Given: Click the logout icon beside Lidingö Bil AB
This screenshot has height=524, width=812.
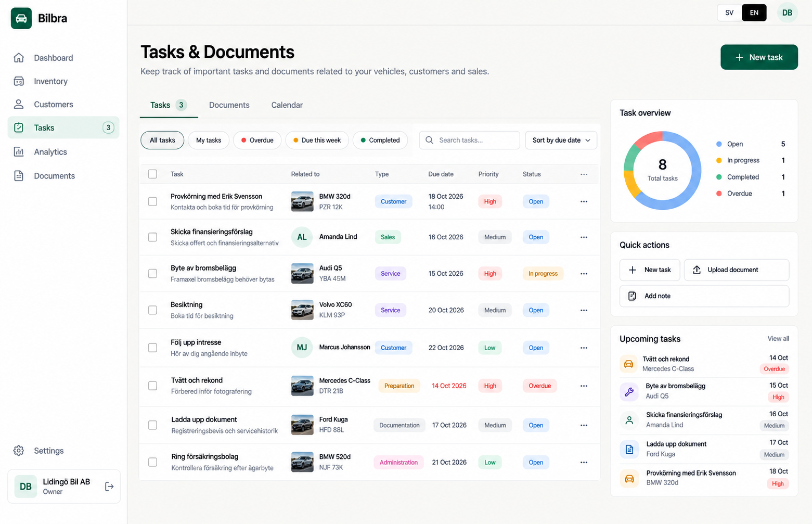Looking at the screenshot, I should coord(109,487).
